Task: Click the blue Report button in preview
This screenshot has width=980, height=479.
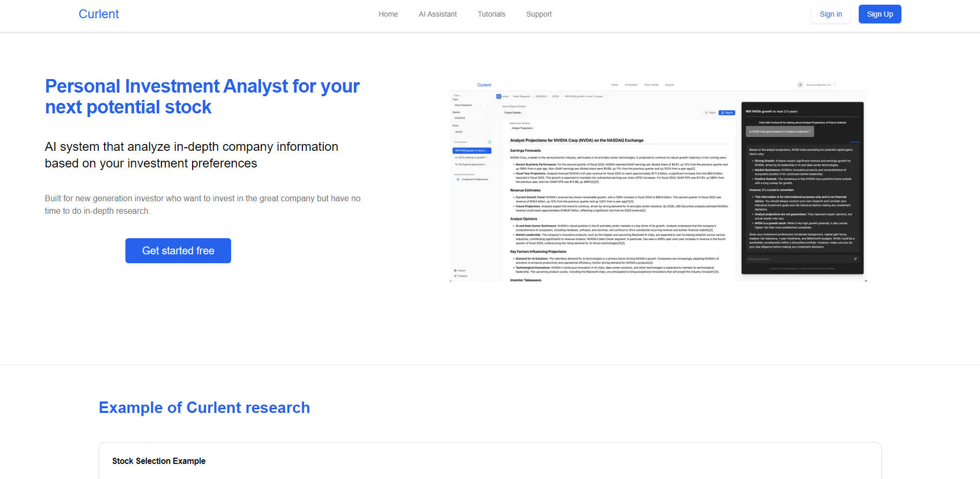Action: (x=727, y=113)
